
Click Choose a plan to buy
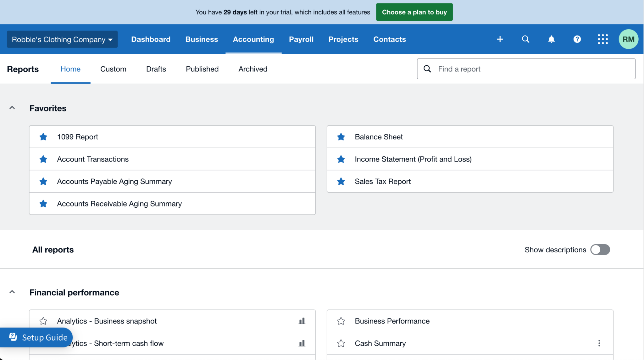pos(414,12)
